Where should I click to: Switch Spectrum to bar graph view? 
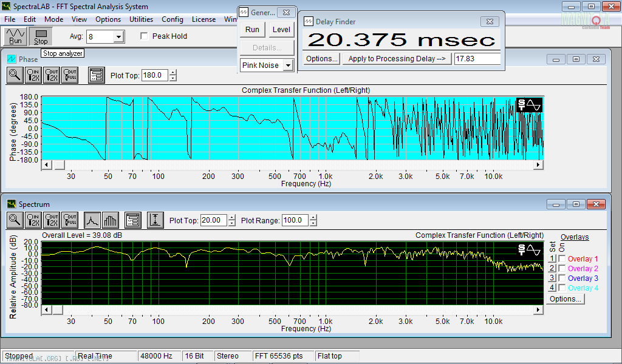111,220
